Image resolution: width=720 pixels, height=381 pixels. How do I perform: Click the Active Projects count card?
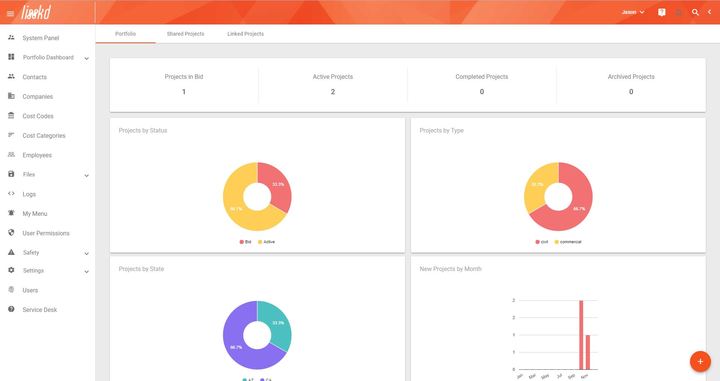pyautogui.click(x=333, y=84)
